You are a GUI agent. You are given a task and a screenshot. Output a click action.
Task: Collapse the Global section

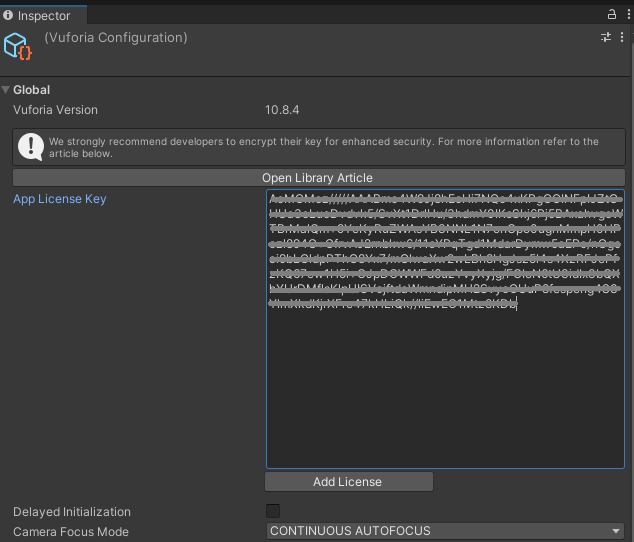click(7, 90)
